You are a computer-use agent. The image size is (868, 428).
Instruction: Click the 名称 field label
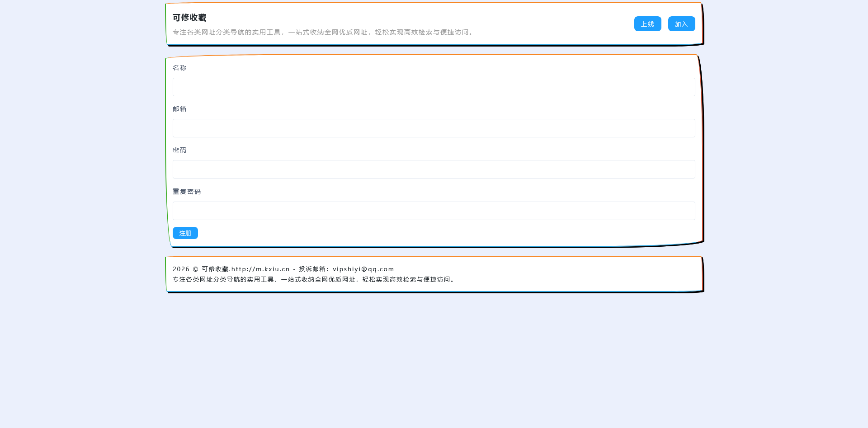(x=179, y=67)
